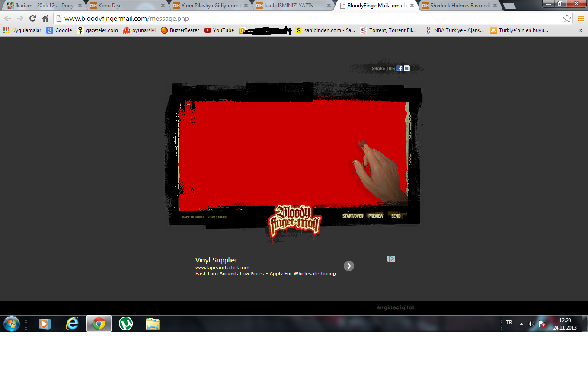
Task: Share on Facebook icon
Action: pyautogui.click(x=399, y=68)
